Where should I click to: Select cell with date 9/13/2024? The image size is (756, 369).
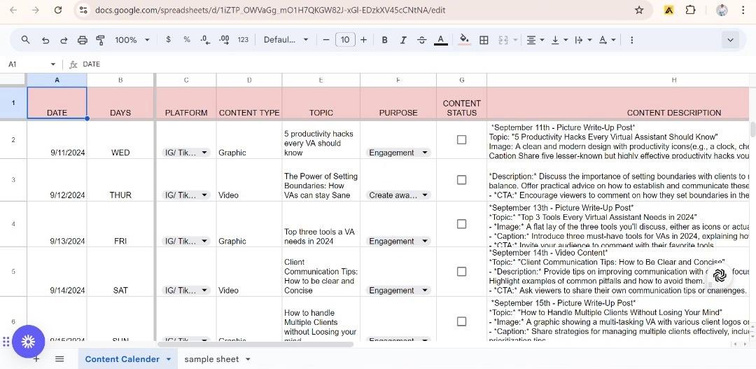57,224
